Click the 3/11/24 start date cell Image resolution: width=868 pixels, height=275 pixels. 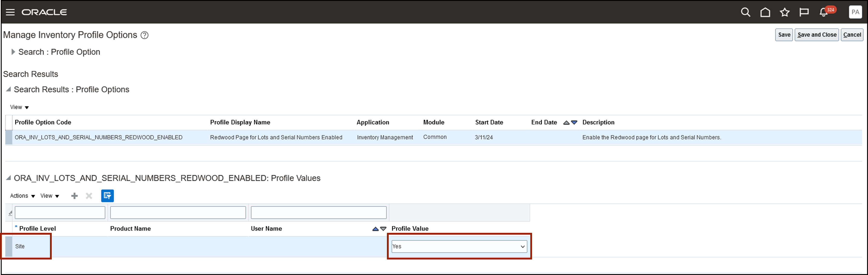pos(484,138)
